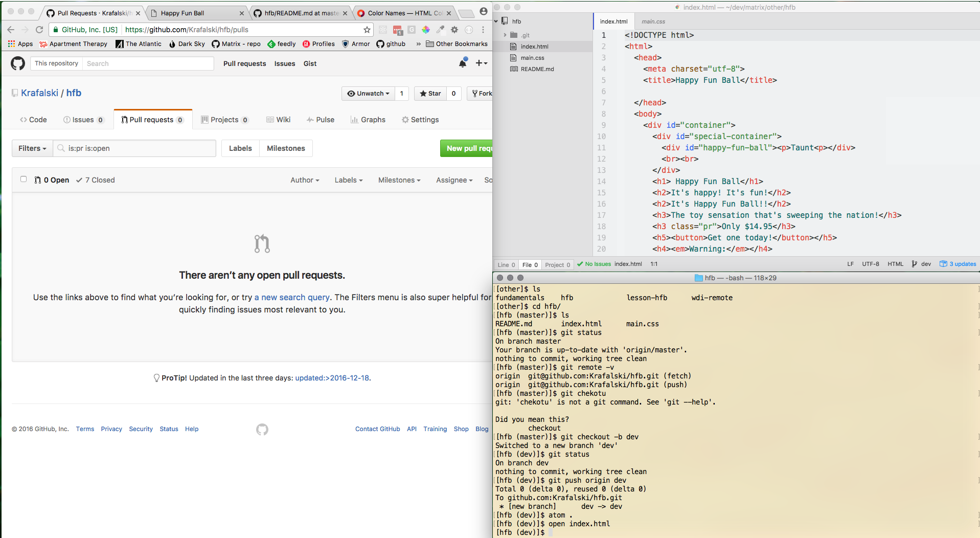Screen dimensions: 980x538
Task: Switch to the Projects tab
Action: coord(224,120)
